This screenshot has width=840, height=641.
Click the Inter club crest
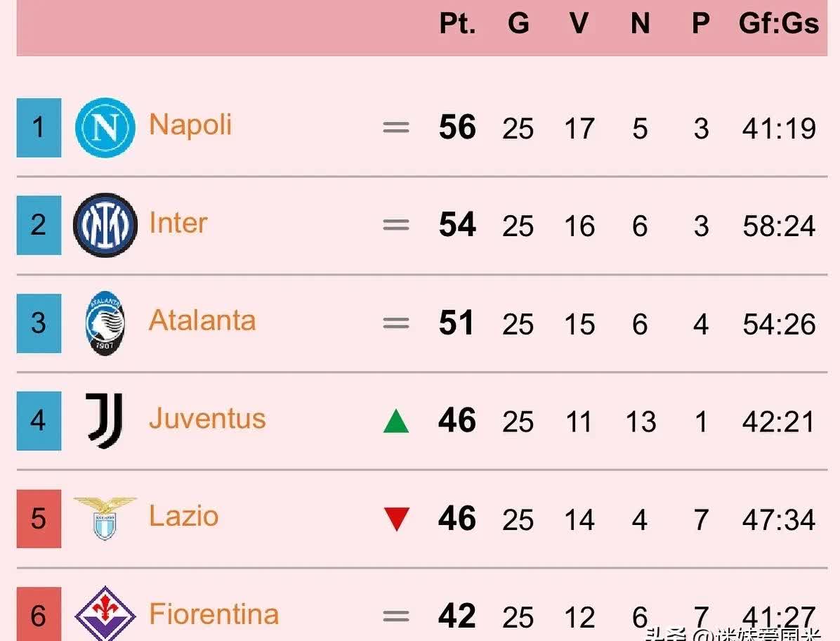coord(105,225)
